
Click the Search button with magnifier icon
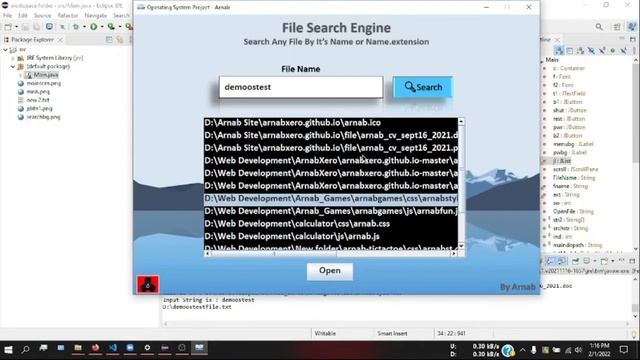click(x=423, y=87)
